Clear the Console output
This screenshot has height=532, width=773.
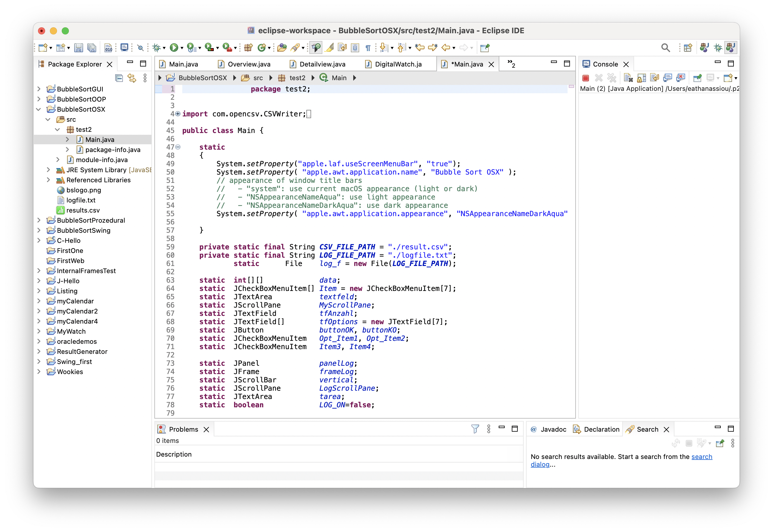pos(628,78)
